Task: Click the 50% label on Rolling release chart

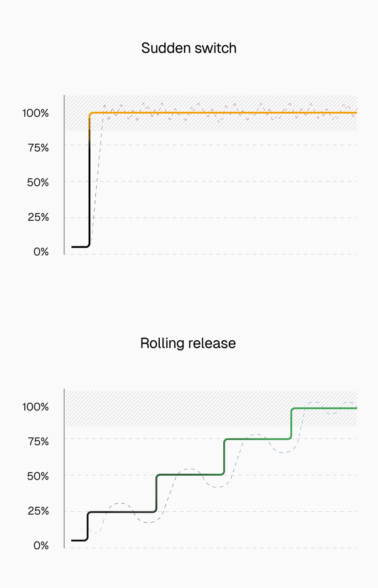Action: coord(38,476)
